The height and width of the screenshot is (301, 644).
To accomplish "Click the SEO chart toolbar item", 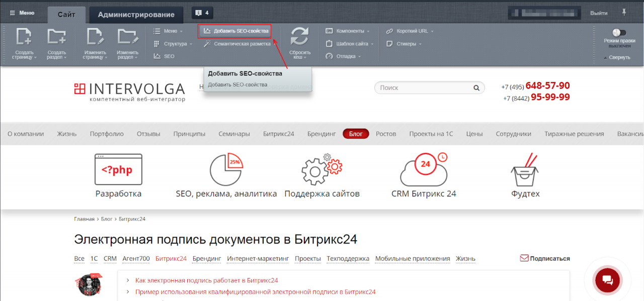I will point(164,56).
